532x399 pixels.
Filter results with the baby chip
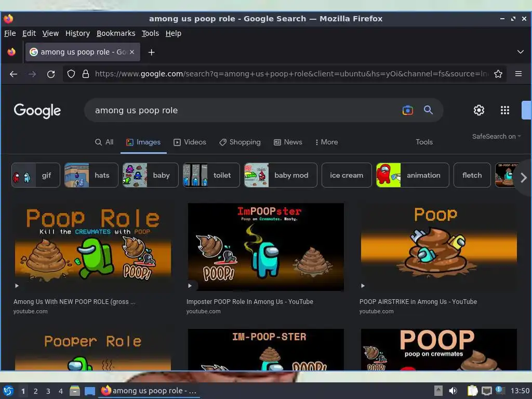(x=150, y=175)
